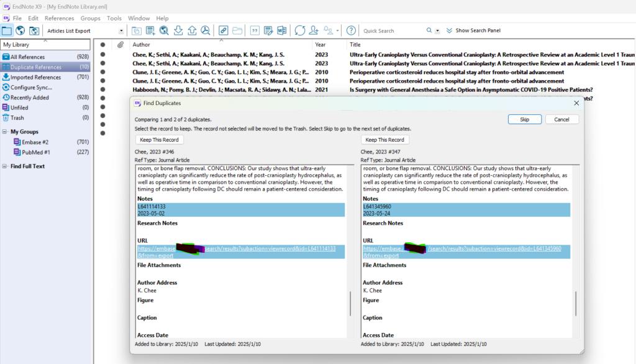636x364 pixels.
Task: Click Skip in Find Duplicates dialog
Action: 525,119
